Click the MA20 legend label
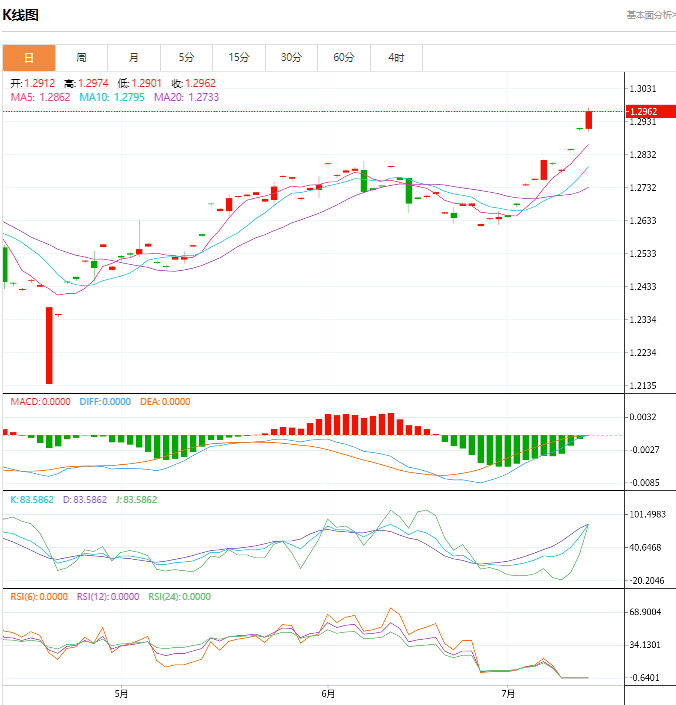Viewport: 676px width, 705px height. coord(186,97)
